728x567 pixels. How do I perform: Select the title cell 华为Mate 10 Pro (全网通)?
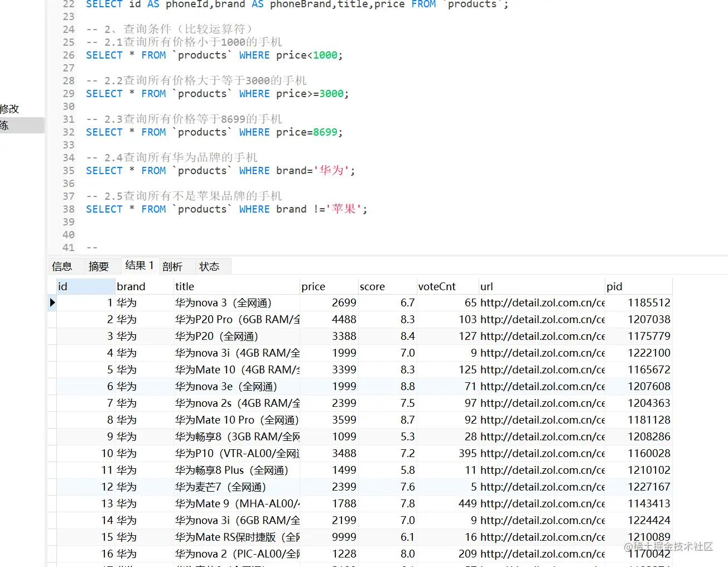pyautogui.click(x=237, y=420)
